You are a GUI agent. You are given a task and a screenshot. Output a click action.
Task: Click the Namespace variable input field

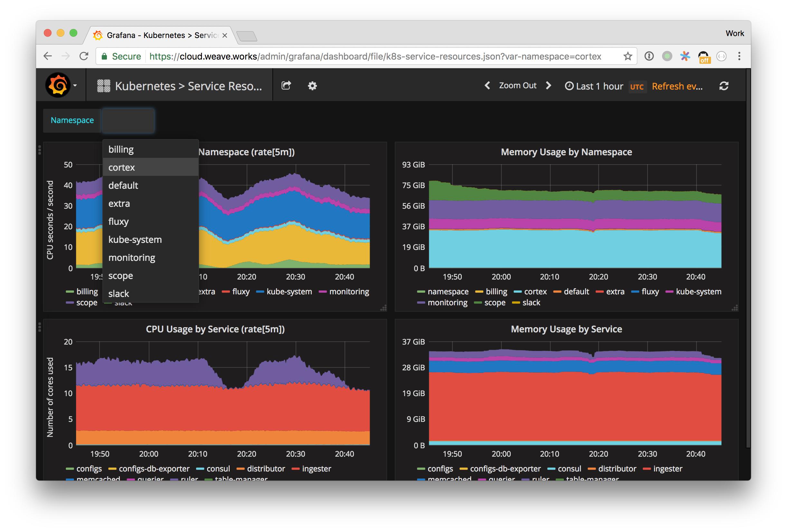128,120
